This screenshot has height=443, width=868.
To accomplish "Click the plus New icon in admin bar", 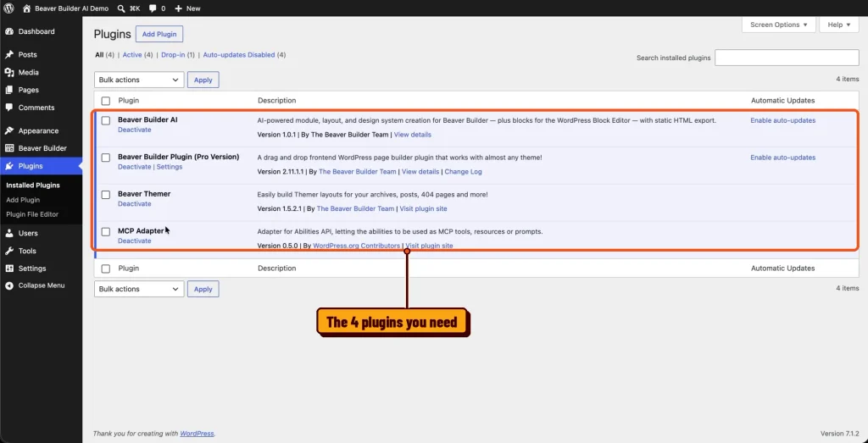I will (x=178, y=8).
